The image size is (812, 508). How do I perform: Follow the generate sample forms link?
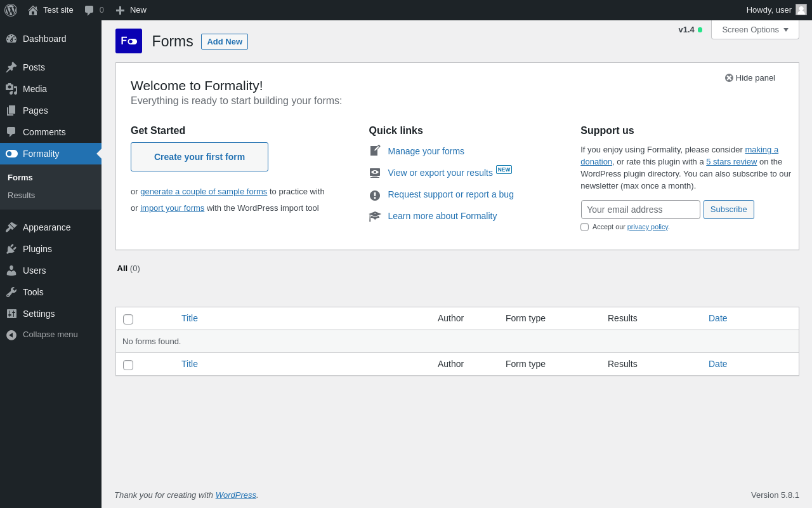(x=204, y=192)
